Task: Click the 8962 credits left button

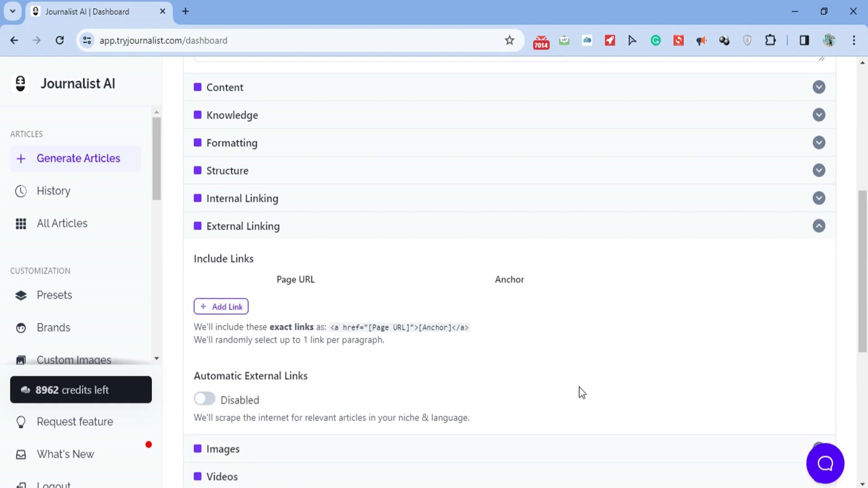Action: (81, 390)
